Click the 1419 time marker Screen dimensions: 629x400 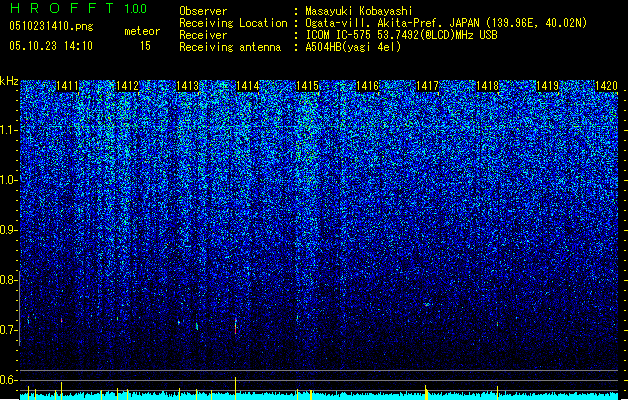[x=548, y=86]
